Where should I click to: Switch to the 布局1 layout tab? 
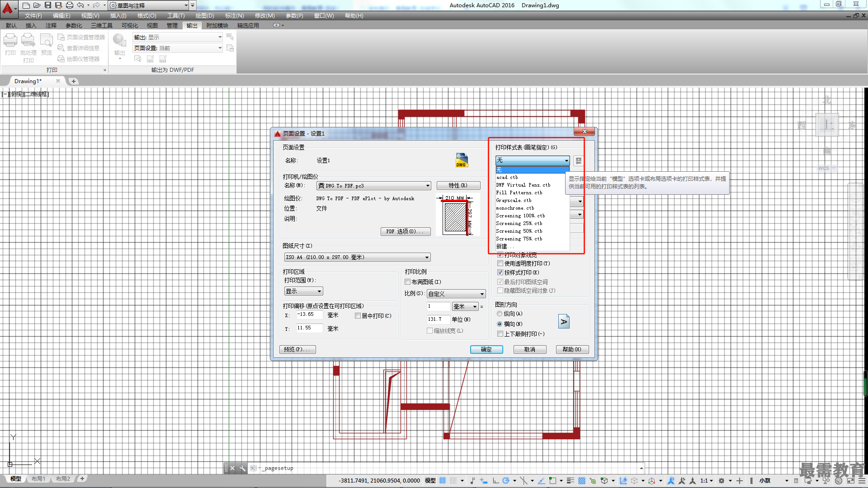click(x=38, y=479)
